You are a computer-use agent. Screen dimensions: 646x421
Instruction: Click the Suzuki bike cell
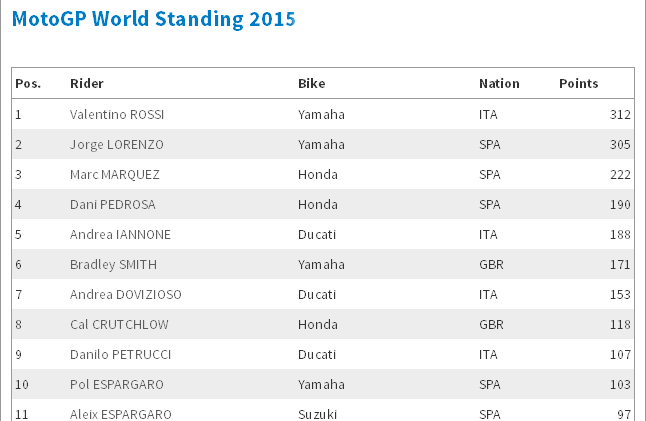317,414
